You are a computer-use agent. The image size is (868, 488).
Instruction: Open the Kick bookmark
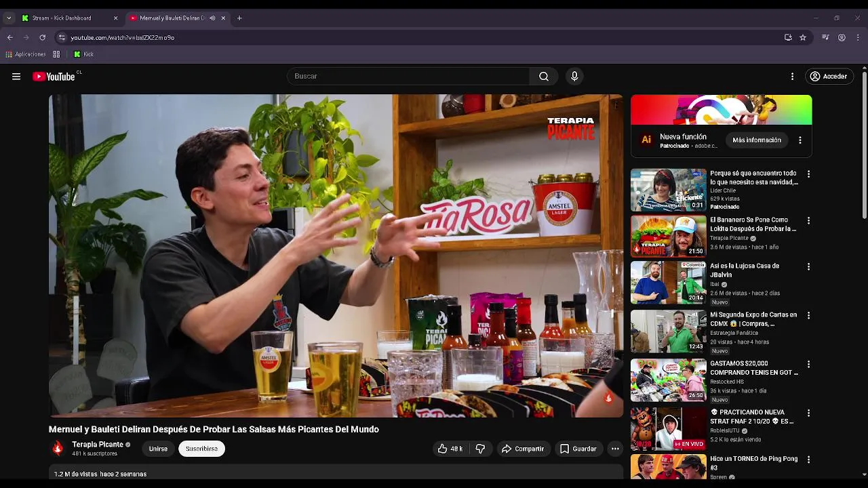(84, 54)
